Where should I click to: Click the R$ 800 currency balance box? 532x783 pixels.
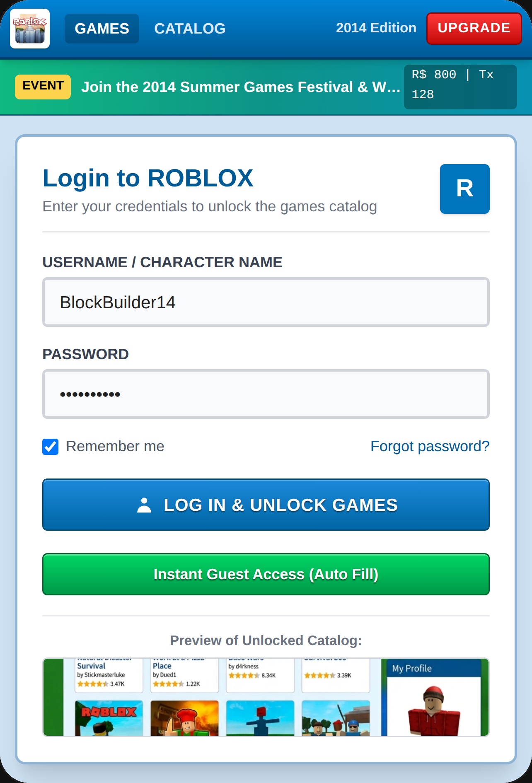(x=460, y=87)
